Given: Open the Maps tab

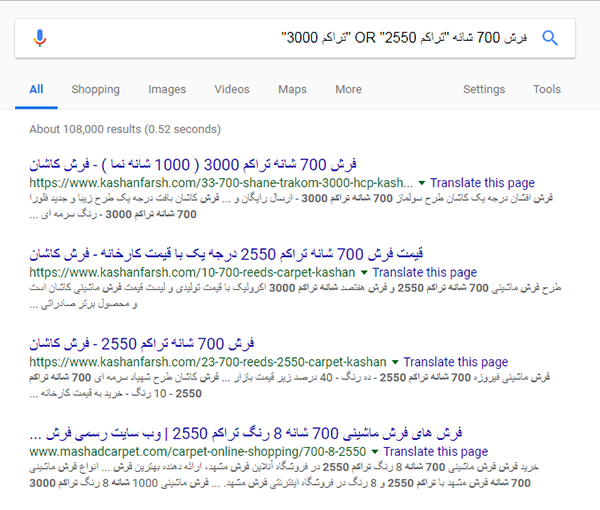Looking at the screenshot, I should coord(292,89).
